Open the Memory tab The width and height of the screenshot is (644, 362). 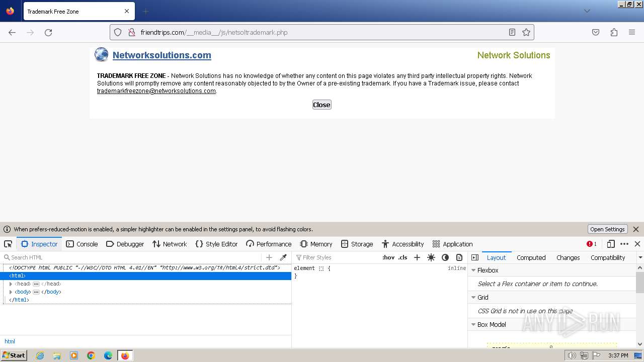[316, 244]
